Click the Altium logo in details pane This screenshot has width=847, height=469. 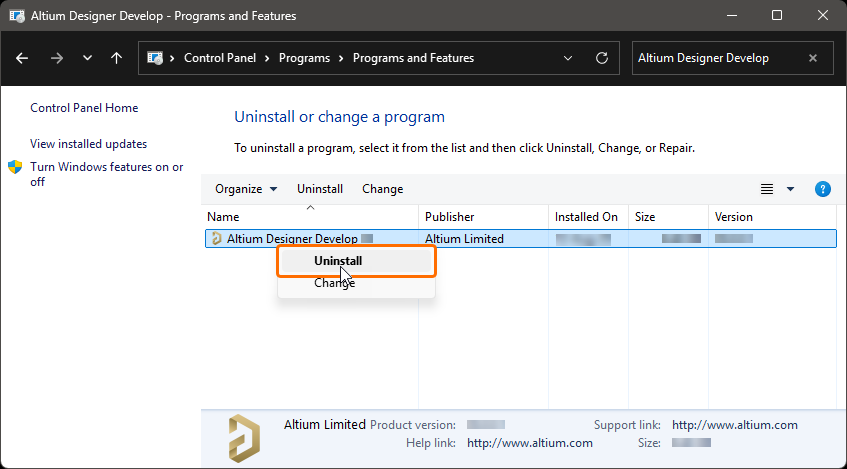(x=243, y=433)
